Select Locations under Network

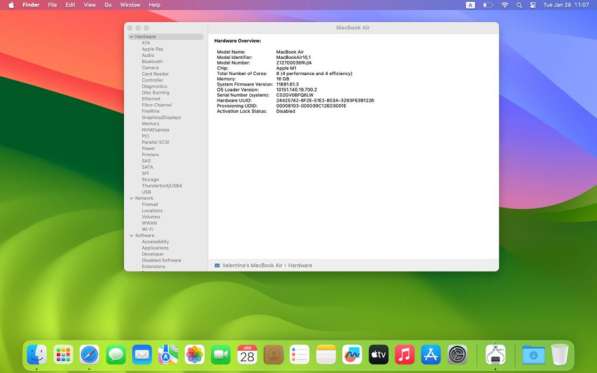click(152, 210)
